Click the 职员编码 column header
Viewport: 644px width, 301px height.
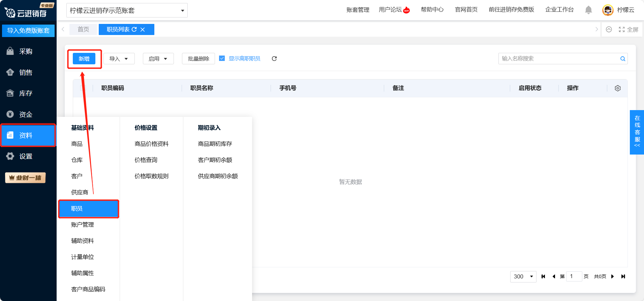[113, 88]
